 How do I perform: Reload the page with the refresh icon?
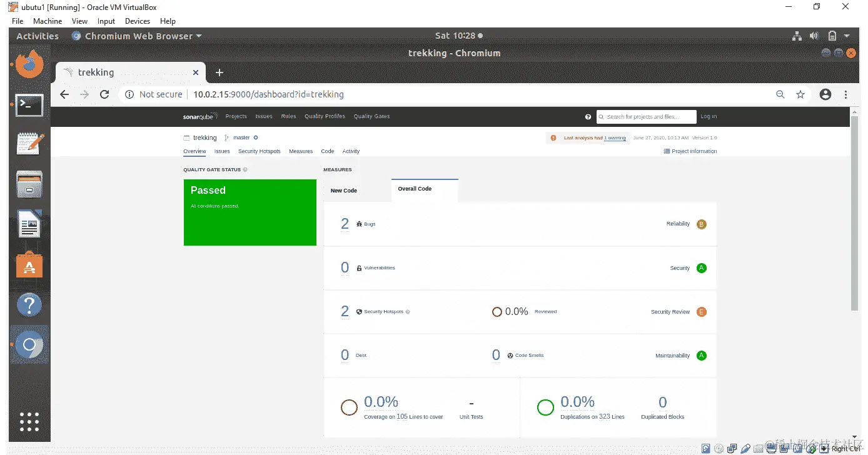104,94
